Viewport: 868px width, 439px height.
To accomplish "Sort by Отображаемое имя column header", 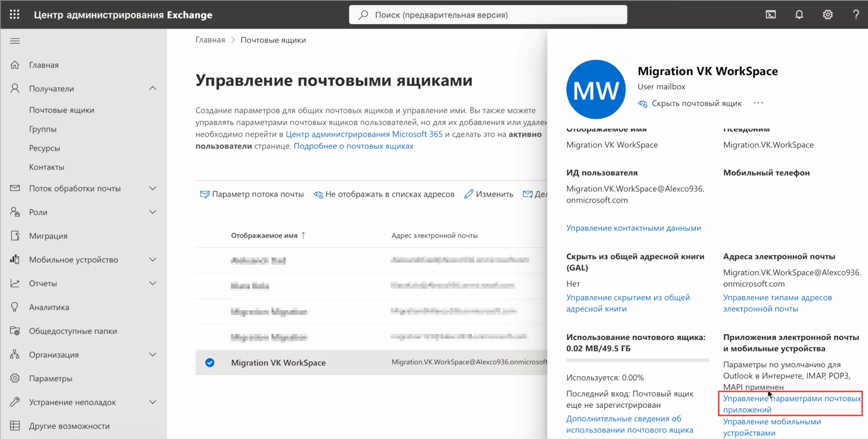I will 264,235.
